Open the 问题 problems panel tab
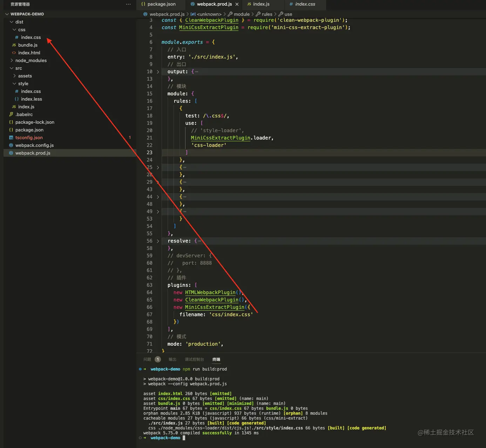 pos(147,359)
